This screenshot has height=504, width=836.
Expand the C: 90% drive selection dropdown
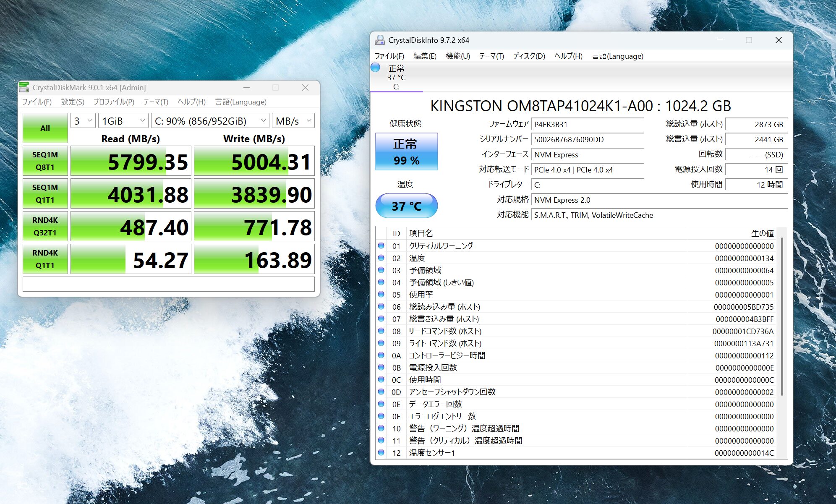click(210, 121)
